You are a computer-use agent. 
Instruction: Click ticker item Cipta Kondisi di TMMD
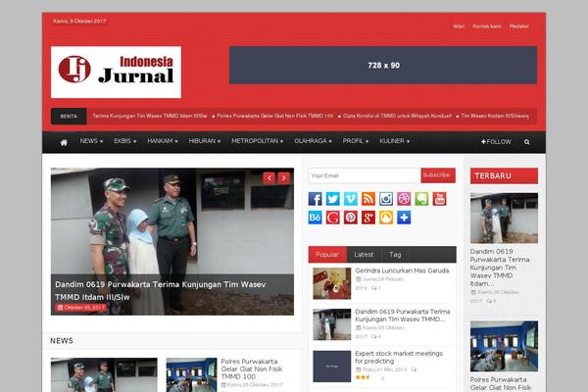click(x=397, y=116)
